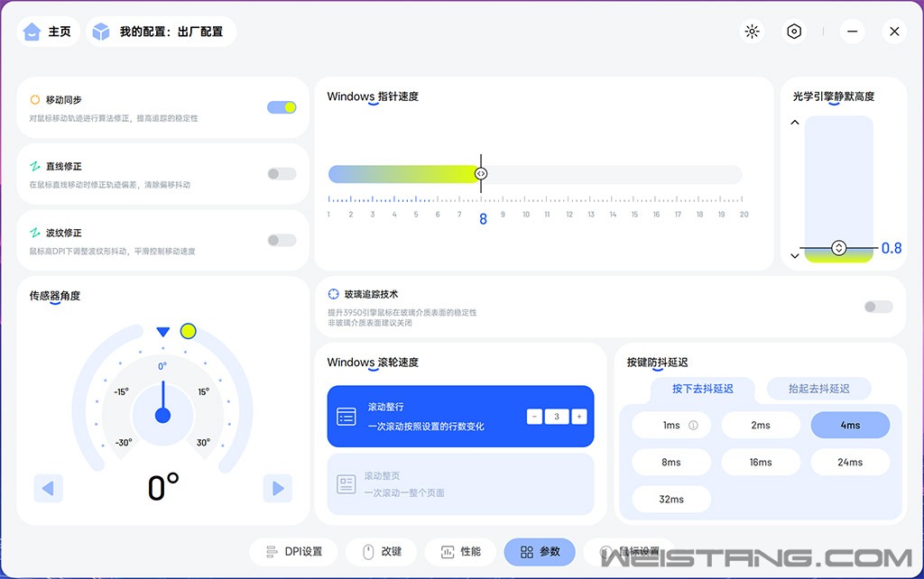Click the -15° mark on angle dial

(121, 391)
